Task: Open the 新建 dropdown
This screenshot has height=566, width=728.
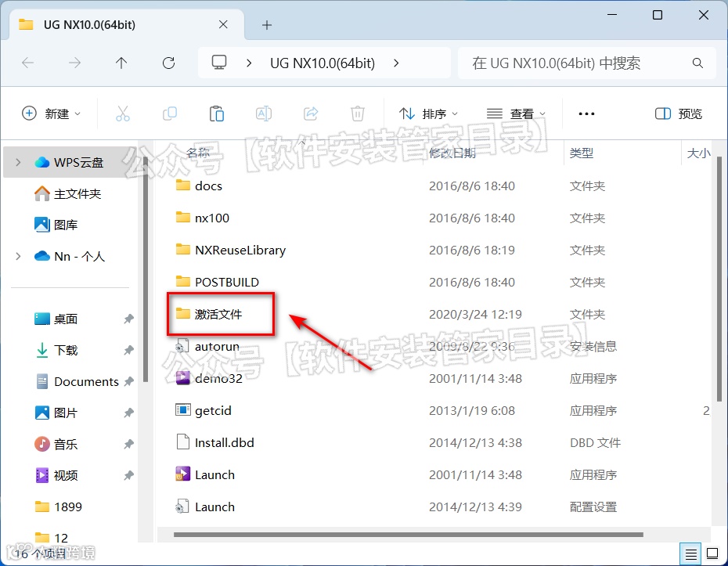Action: click(51, 114)
